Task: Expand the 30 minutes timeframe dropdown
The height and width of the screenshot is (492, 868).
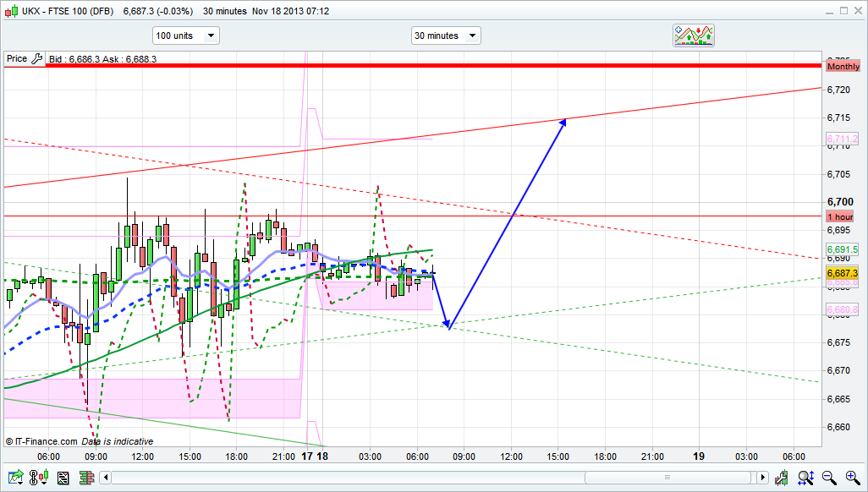Action: point(446,36)
